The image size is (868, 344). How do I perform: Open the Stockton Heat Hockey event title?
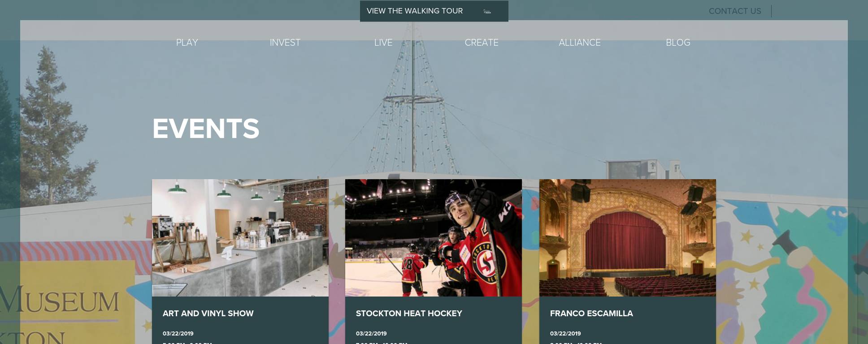(409, 314)
